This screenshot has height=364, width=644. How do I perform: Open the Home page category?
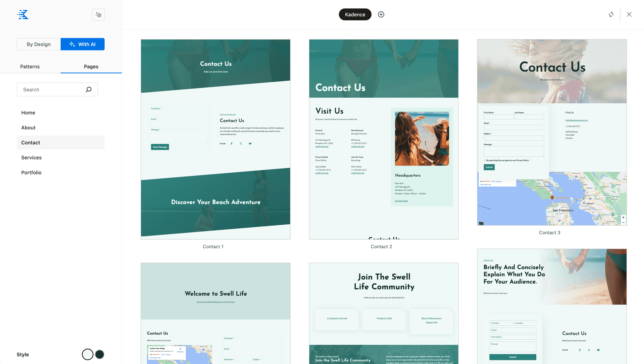click(x=28, y=112)
